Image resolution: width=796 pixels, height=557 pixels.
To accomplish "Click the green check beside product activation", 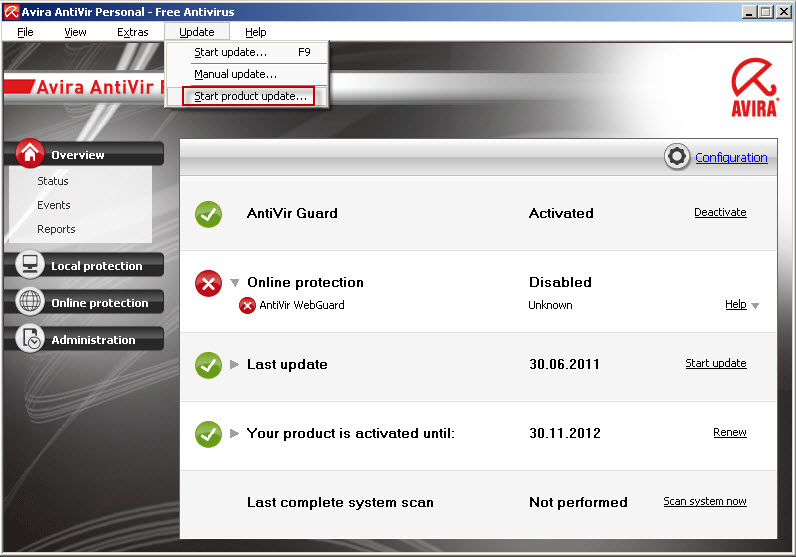I will tap(208, 434).
